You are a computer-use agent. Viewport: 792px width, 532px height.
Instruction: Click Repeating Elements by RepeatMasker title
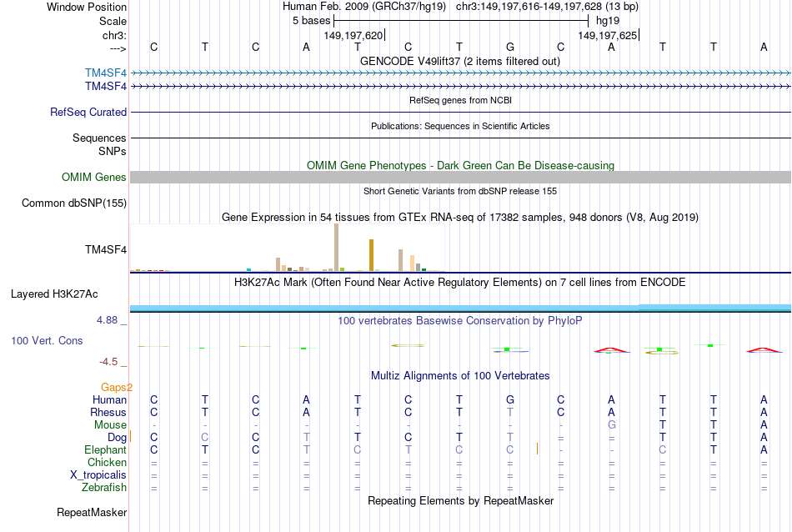coord(460,500)
